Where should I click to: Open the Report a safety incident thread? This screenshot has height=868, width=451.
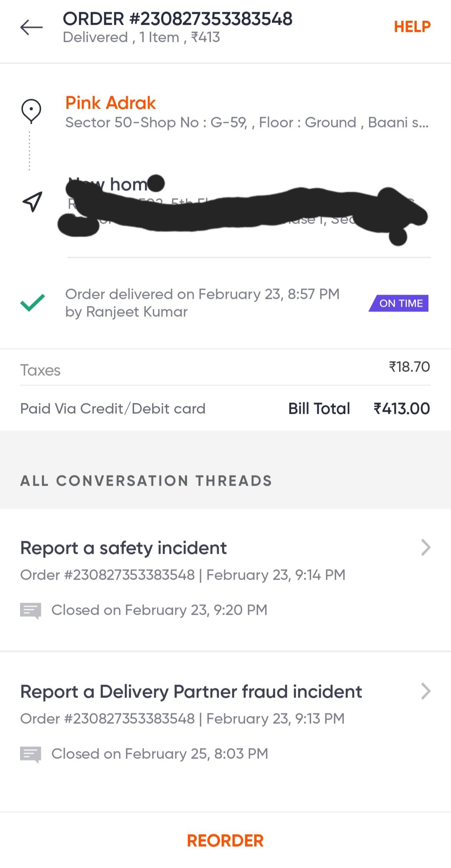(124, 548)
